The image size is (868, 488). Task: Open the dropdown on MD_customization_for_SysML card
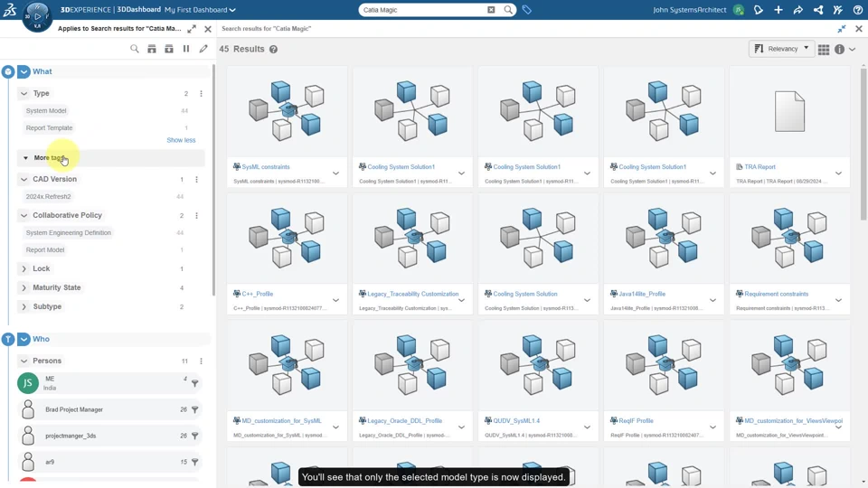click(x=336, y=427)
